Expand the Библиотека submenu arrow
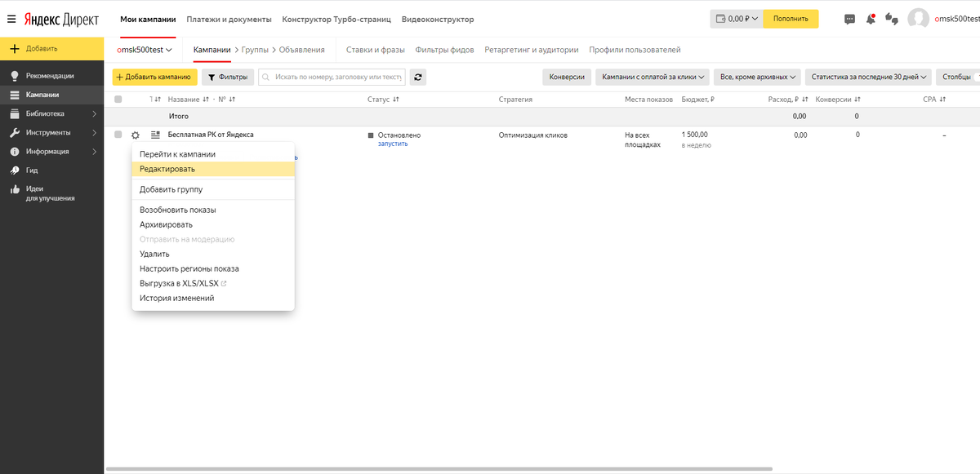This screenshot has width=980, height=474. (x=95, y=113)
